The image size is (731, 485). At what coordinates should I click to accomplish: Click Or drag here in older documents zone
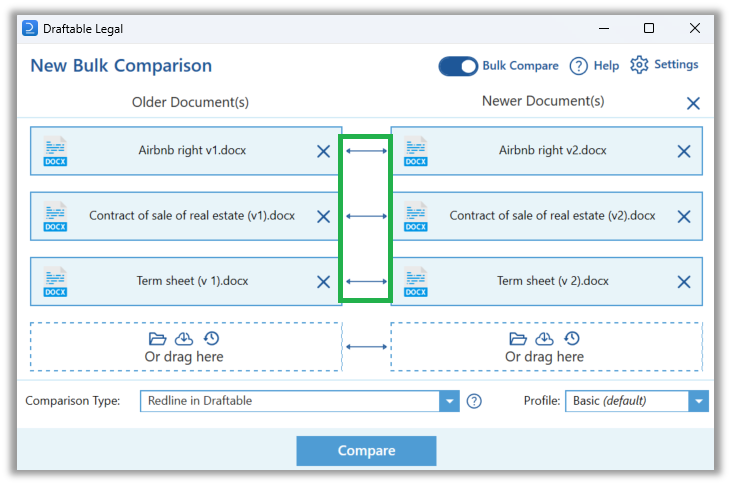click(x=184, y=357)
